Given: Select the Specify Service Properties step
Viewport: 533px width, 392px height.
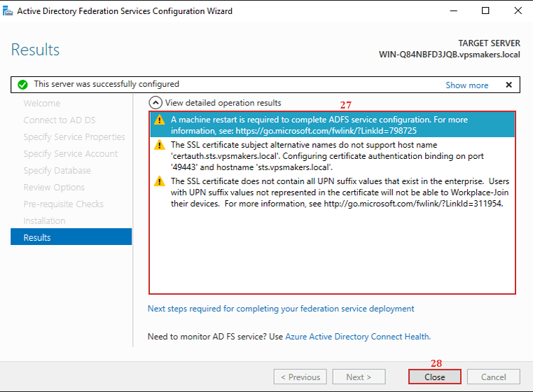Looking at the screenshot, I should point(74,137).
